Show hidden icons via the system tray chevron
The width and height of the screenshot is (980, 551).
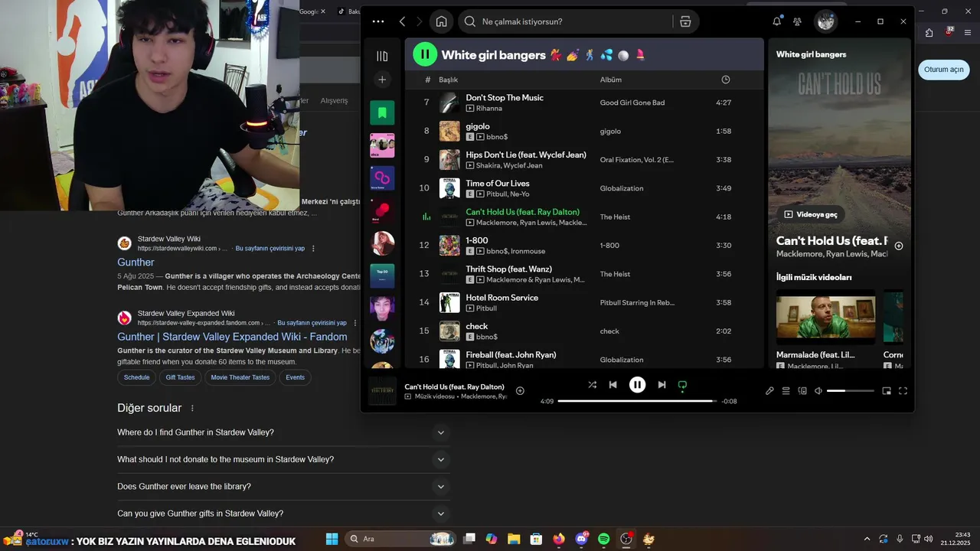[867, 539]
